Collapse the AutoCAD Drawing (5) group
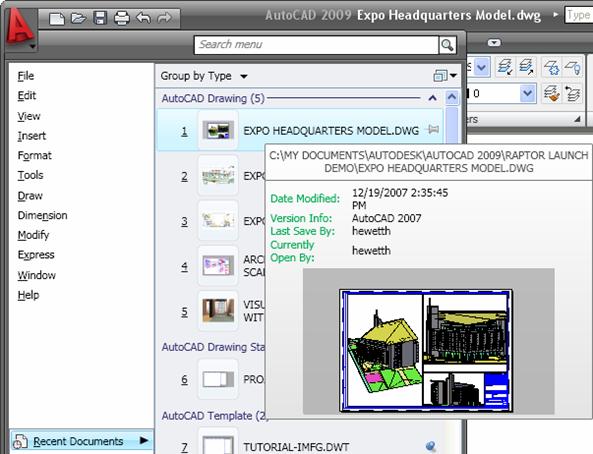 click(433, 98)
